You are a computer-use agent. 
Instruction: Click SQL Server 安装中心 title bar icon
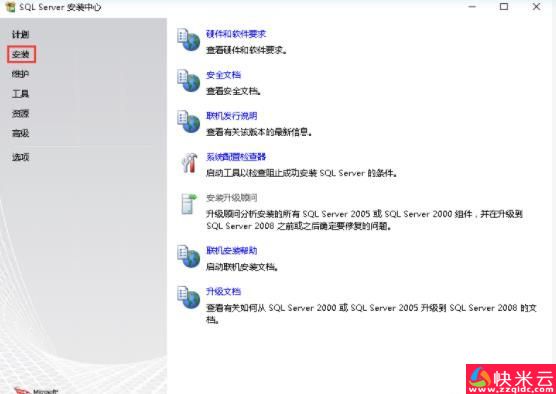point(10,7)
